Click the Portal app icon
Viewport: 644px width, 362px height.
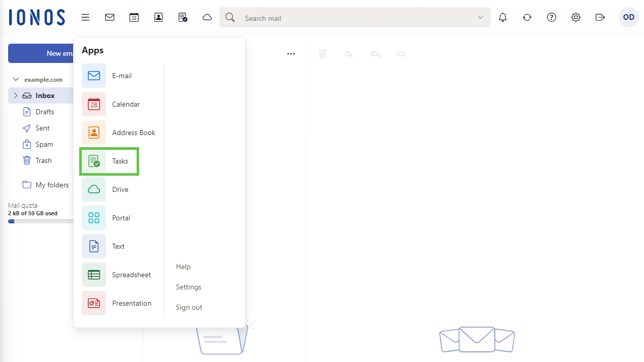pyautogui.click(x=94, y=217)
